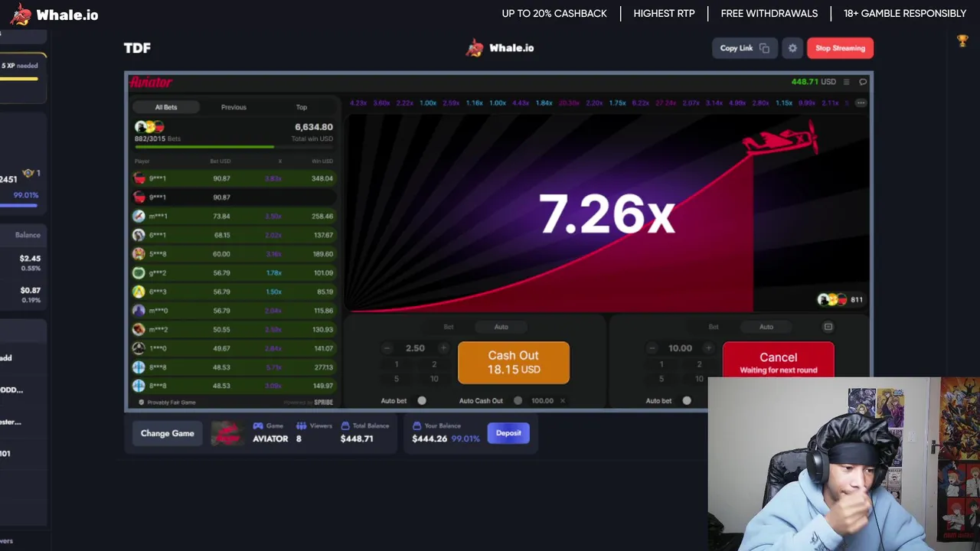
Task: Click the Your Balance wallet icon
Action: [x=416, y=425]
